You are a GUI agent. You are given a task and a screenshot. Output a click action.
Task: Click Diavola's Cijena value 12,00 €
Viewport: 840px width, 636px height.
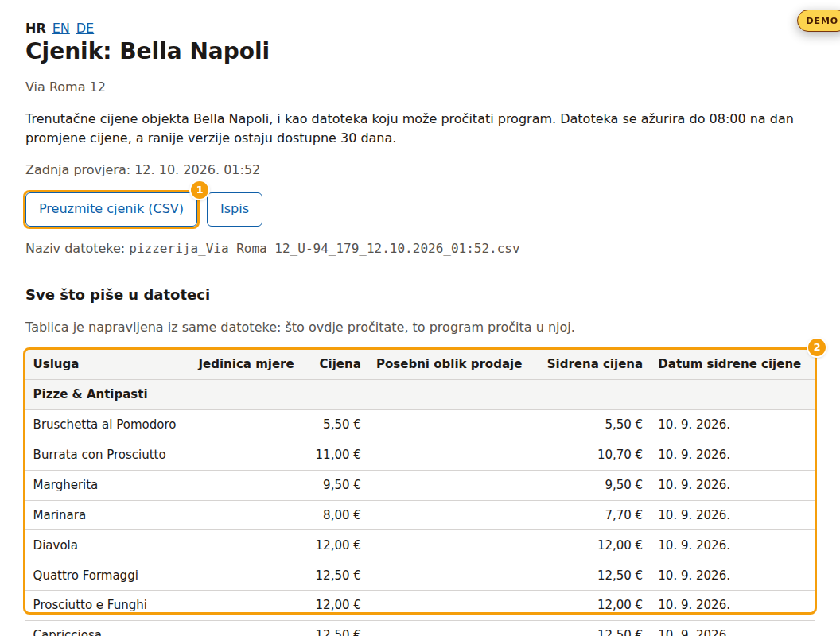point(338,545)
